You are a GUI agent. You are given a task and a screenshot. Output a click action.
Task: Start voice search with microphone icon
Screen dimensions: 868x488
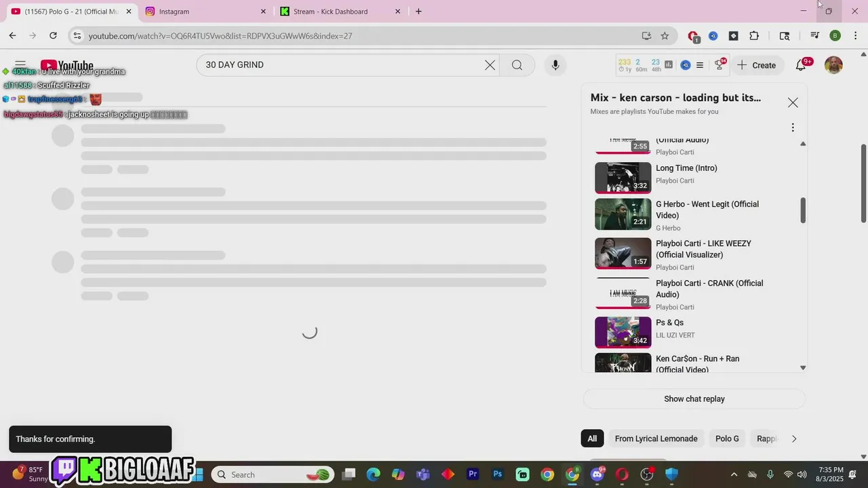pyautogui.click(x=555, y=65)
